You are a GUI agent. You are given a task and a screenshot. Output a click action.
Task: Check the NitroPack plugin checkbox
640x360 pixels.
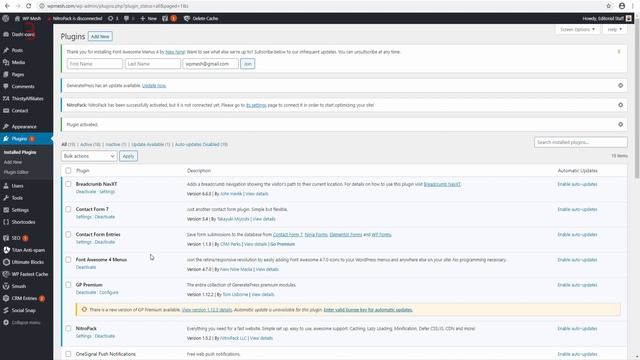pyautogui.click(x=68, y=329)
